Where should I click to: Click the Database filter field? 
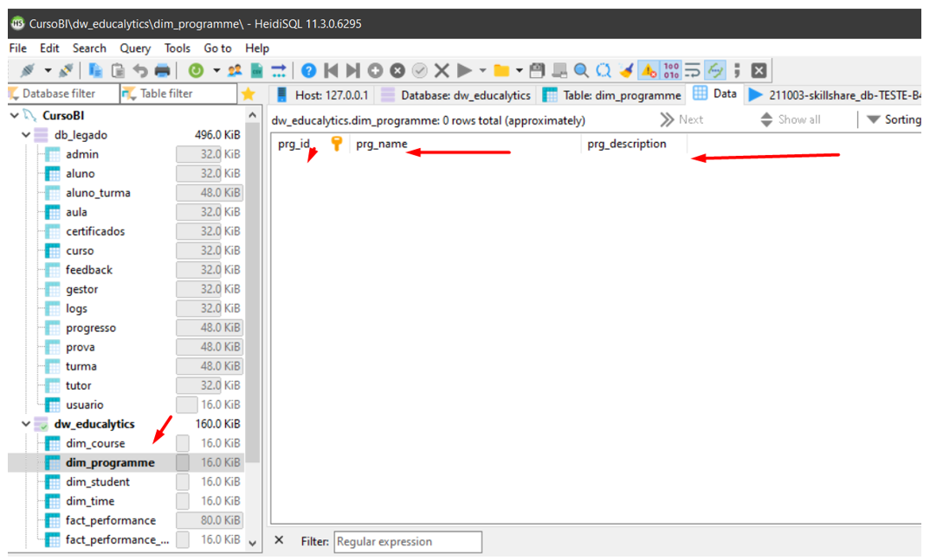pyautogui.click(x=63, y=93)
